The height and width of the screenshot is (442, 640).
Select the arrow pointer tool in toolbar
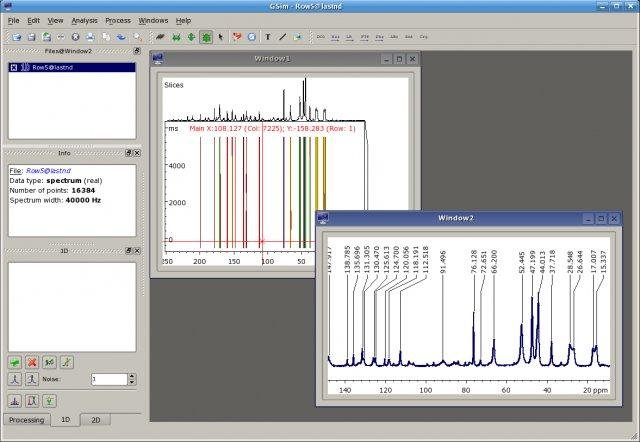coord(220,37)
